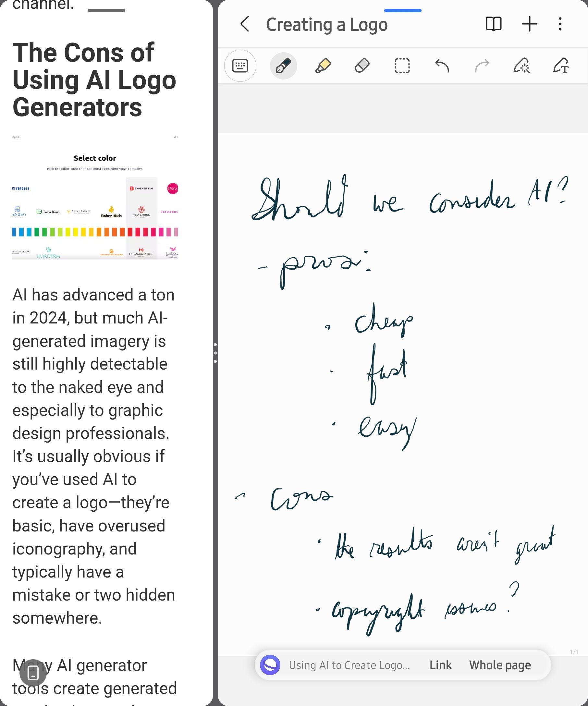
Task: Redo the last stroke
Action: tap(482, 66)
